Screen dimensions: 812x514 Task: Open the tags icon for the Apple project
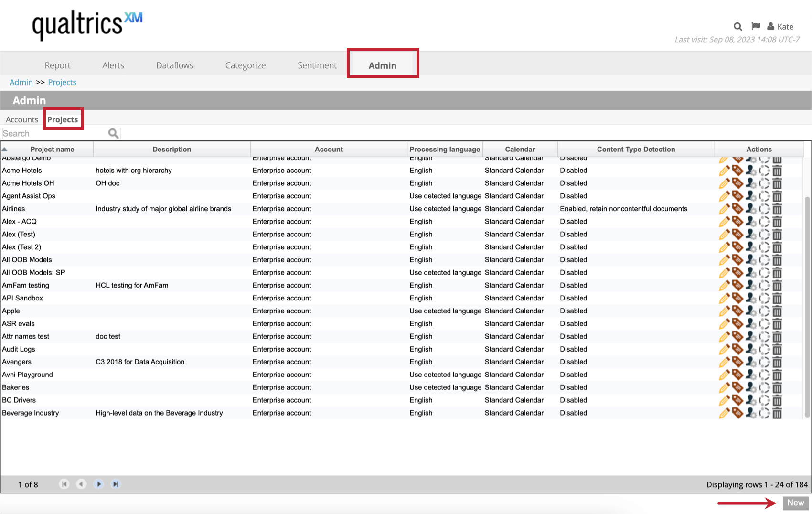[737, 311]
